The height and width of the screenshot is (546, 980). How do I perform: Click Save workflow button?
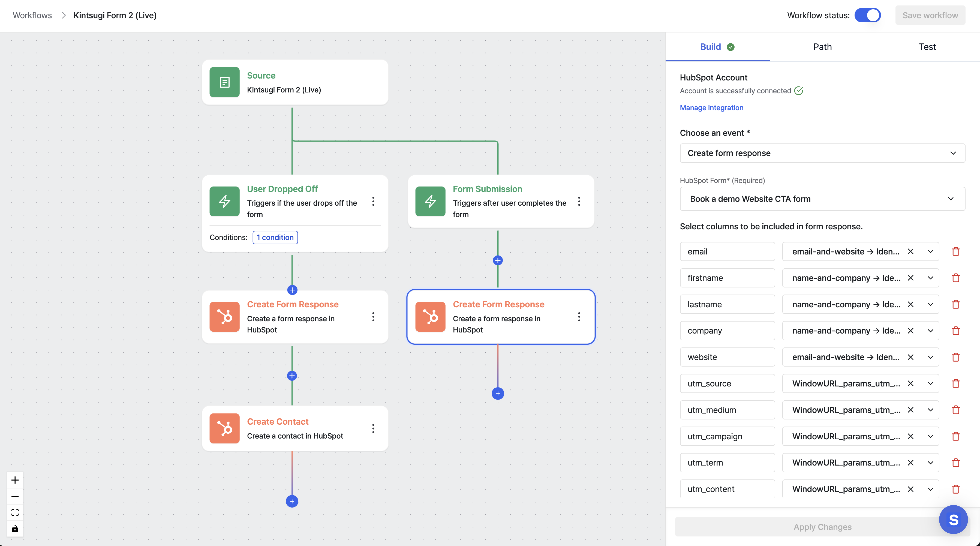[930, 15]
